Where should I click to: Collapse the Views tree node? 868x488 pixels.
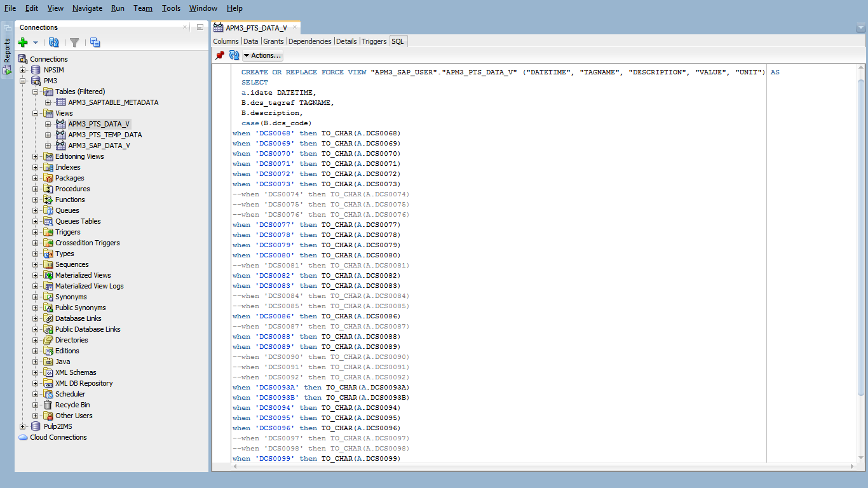36,113
